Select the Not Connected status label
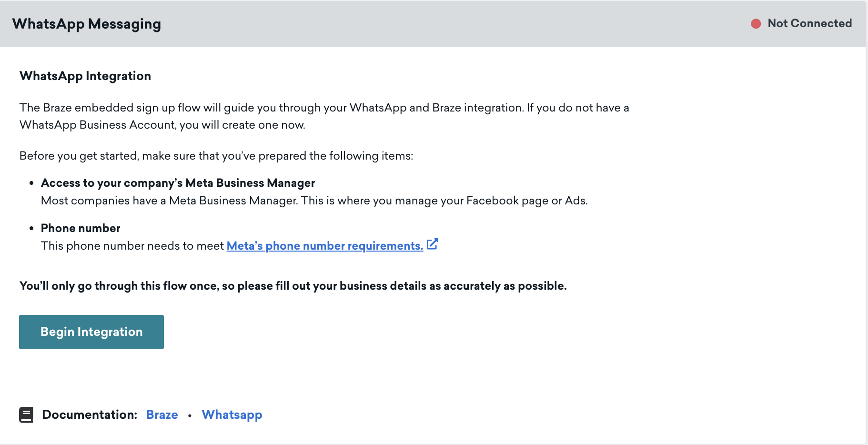 point(809,23)
